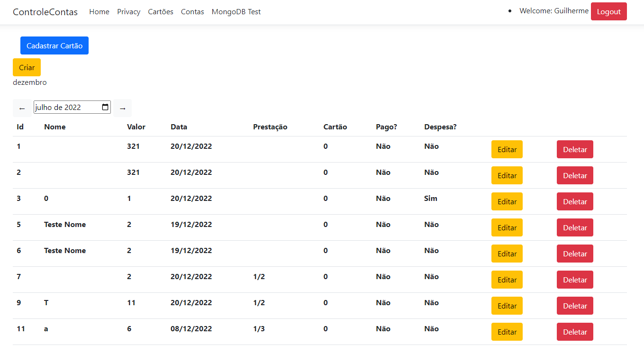Click the Data column header
The image size is (644, 354).
(x=179, y=127)
